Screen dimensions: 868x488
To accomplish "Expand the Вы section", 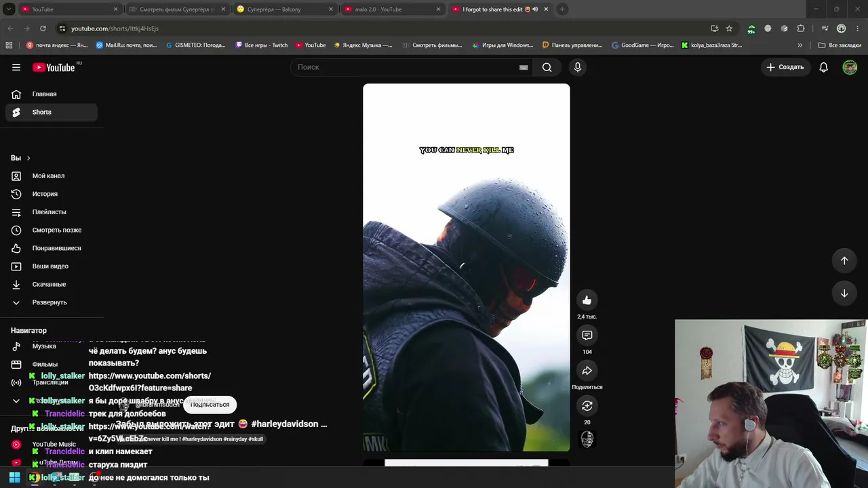I will pyautogui.click(x=21, y=158).
